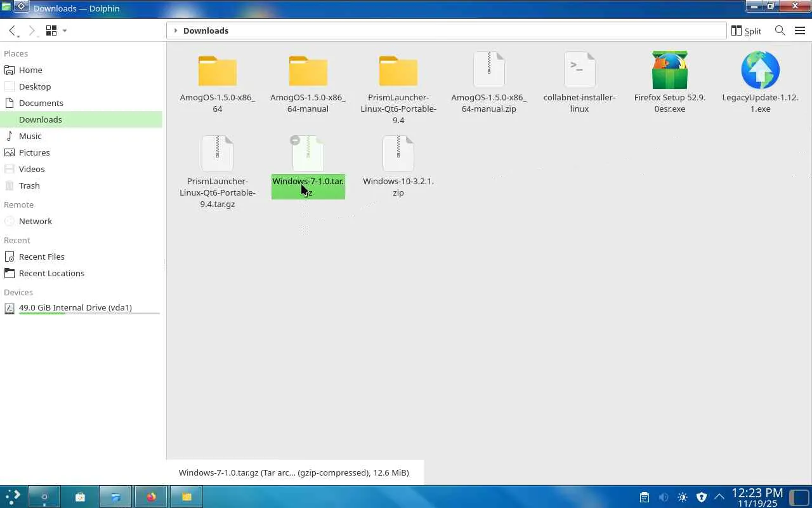The image size is (812, 508).
Task: Open the store app in taskbar
Action: click(x=80, y=497)
